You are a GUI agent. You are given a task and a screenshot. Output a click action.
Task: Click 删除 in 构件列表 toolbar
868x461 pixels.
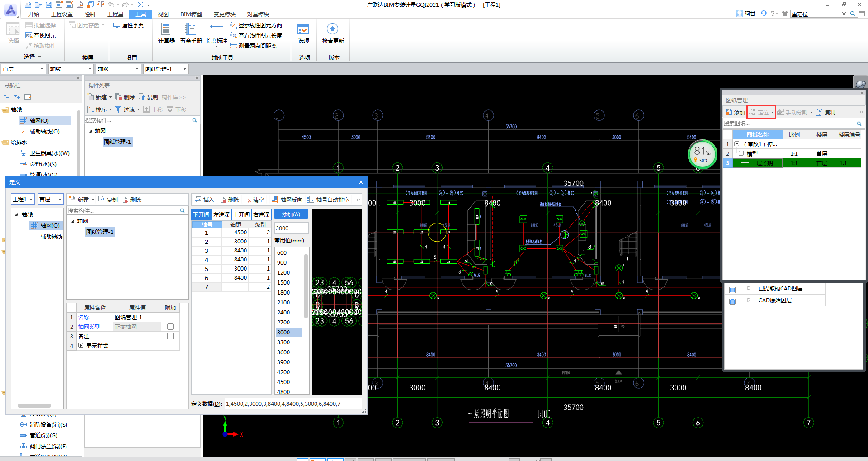tap(125, 97)
